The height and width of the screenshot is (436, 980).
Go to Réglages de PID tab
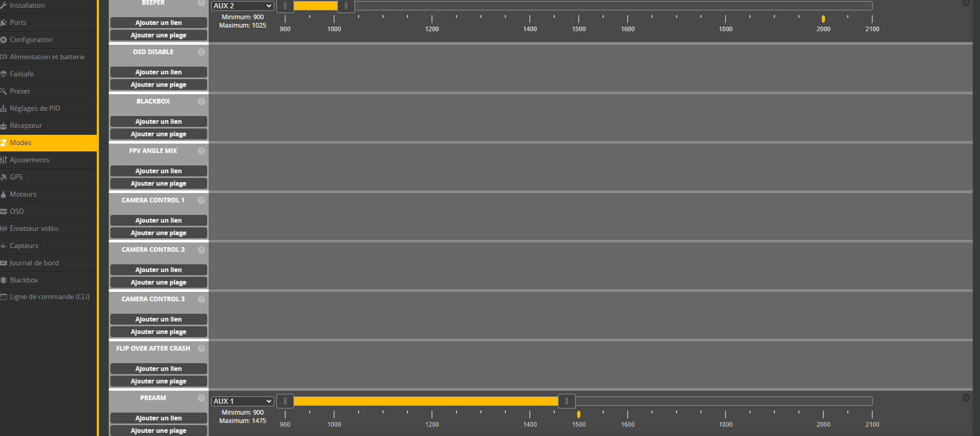(35, 108)
